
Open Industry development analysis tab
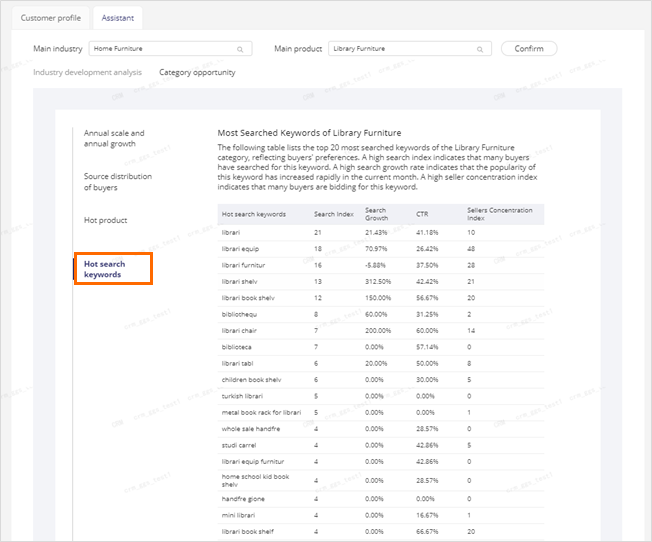tap(87, 72)
